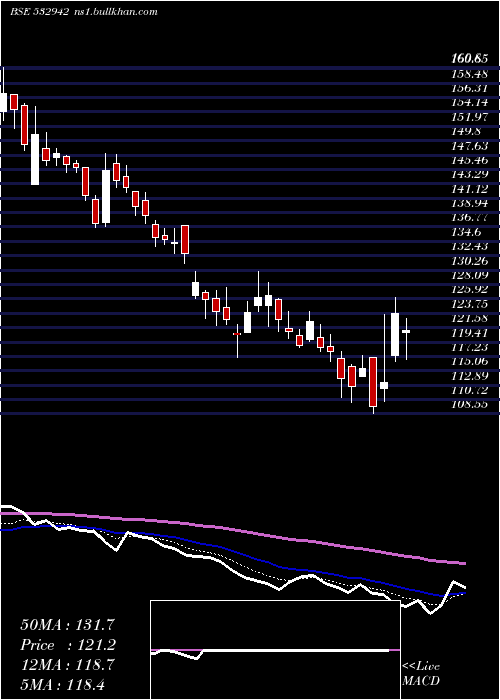
Task: Select the 132.43 price level label
Action: (x=469, y=247)
